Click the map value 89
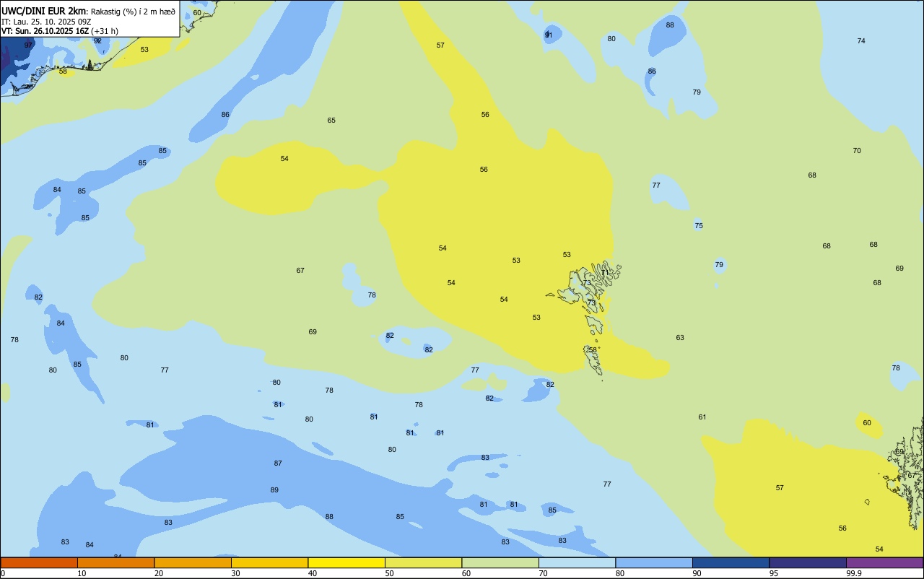This screenshot has height=579, width=924. (x=274, y=490)
